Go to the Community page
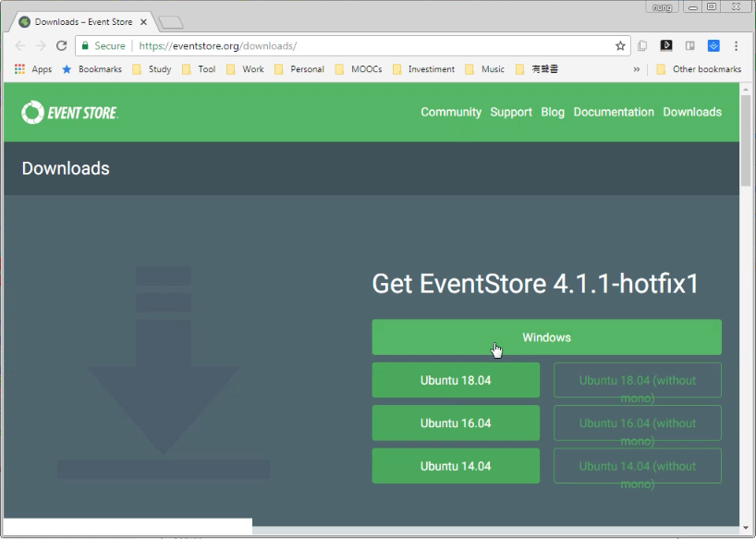Image resolution: width=756 pixels, height=539 pixels. click(x=451, y=112)
